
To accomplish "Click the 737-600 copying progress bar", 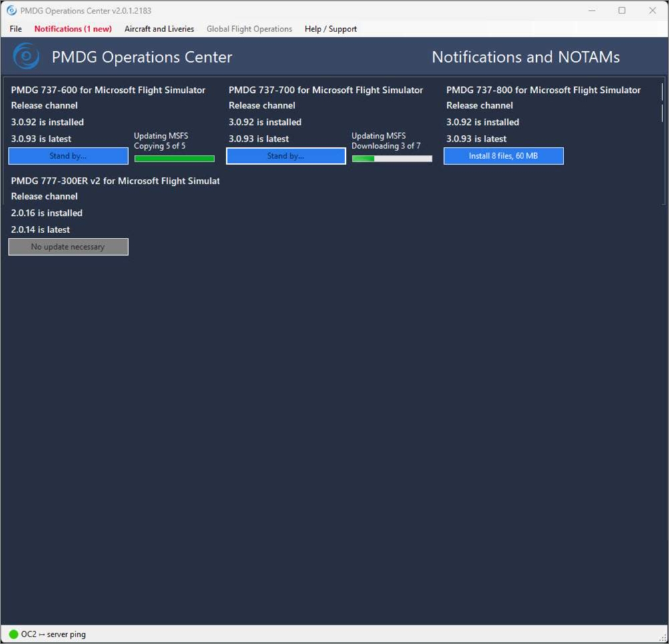I will 174,159.
